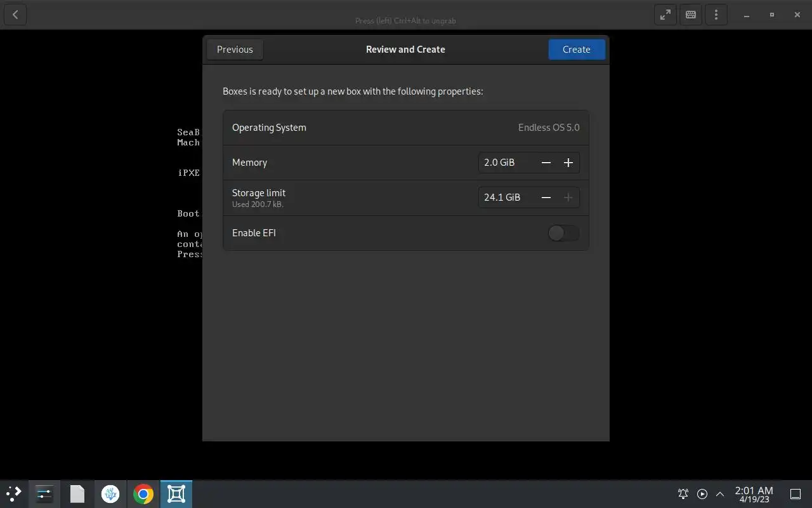
Task: Click the Storage limit 24.1 GiB field
Action: pos(507,197)
